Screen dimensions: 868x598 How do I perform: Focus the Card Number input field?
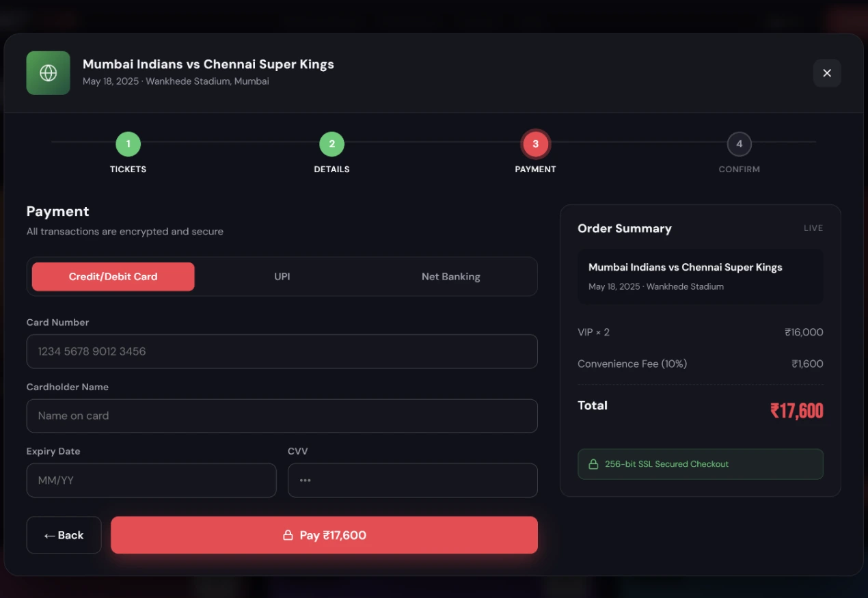(282, 351)
